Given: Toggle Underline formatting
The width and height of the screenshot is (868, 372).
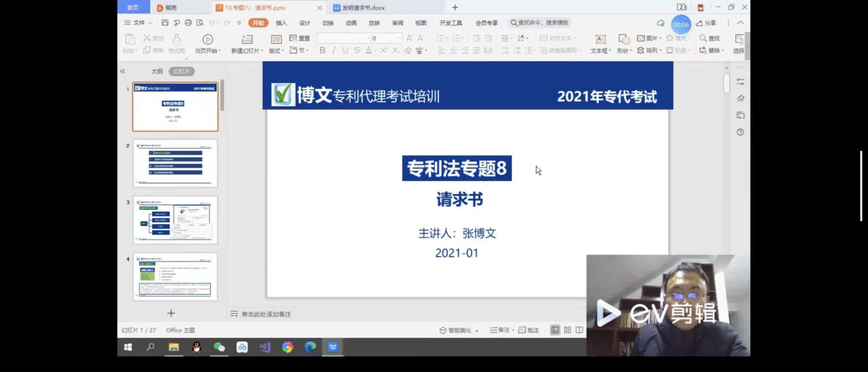Looking at the screenshot, I should pyautogui.click(x=345, y=51).
